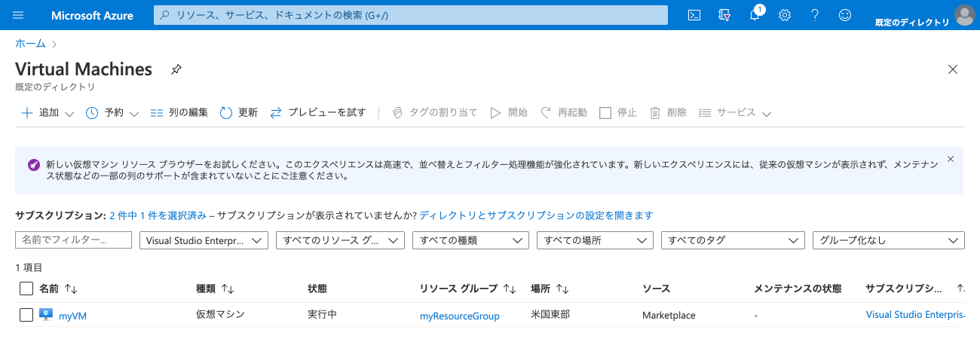Click 追加 to add a VM
Screen dimensions: 980x342
click(47, 113)
